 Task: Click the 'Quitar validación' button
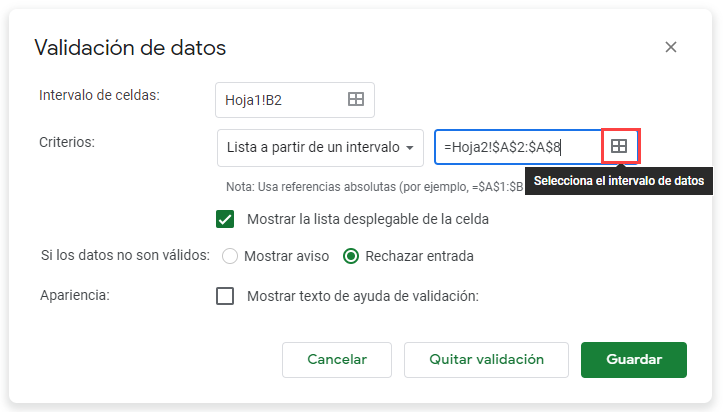486,359
